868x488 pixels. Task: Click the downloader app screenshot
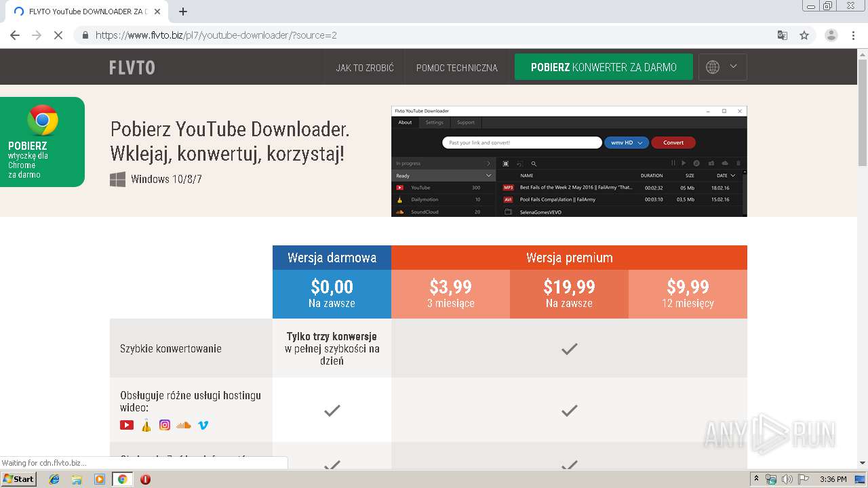click(x=569, y=161)
